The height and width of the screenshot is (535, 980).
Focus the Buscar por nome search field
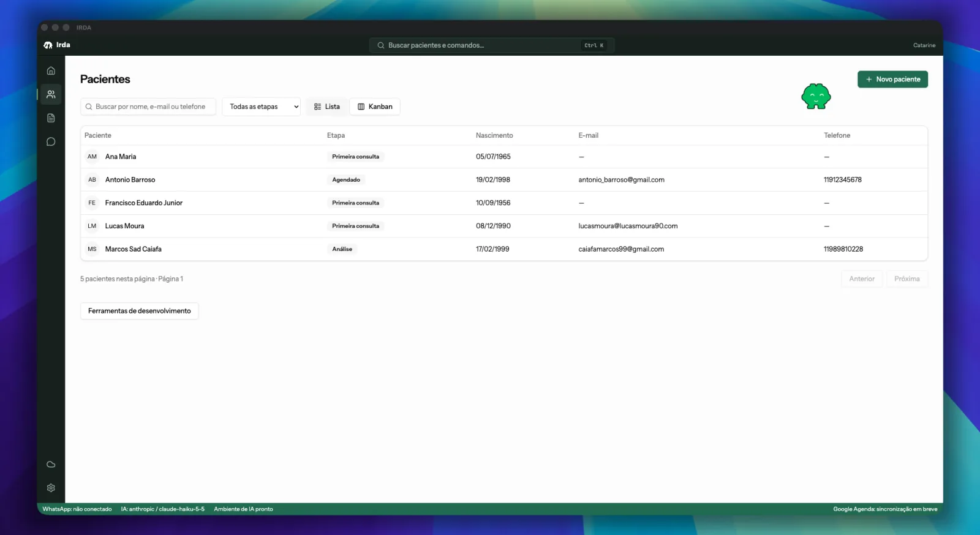point(148,107)
